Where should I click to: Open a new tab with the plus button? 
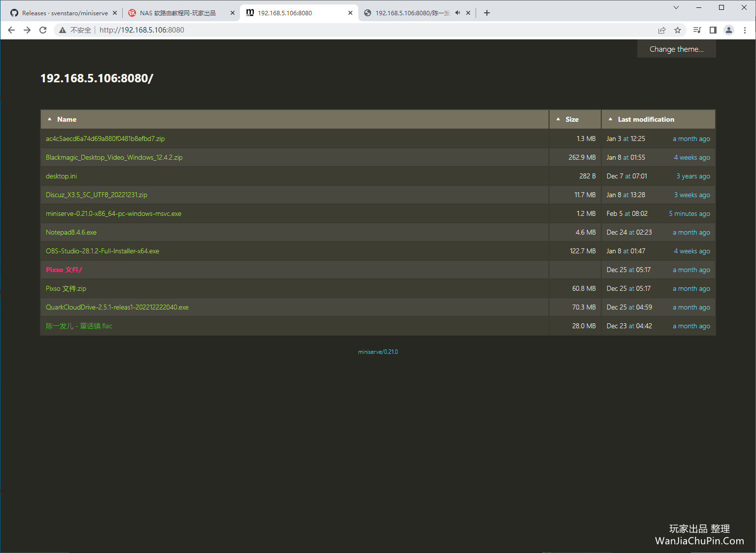click(x=487, y=13)
